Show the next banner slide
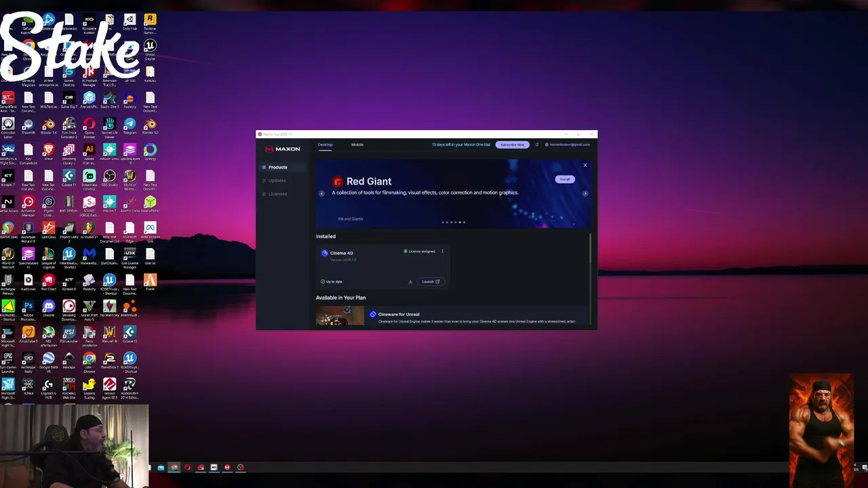Screen dimensions: 868x488 [585, 193]
